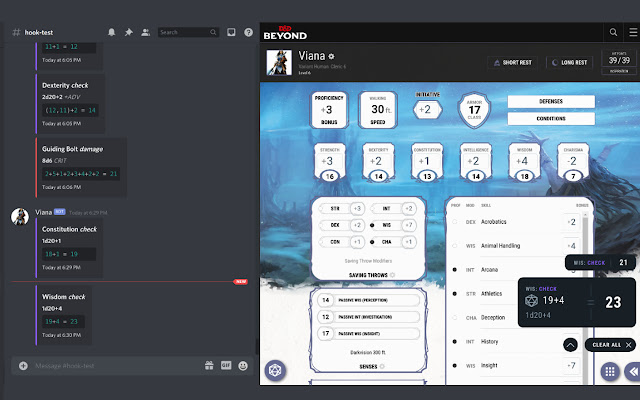The width and height of the screenshot is (640, 400).
Task: Click the D&D Beyond logo
Action: click(x=285, y=32)
